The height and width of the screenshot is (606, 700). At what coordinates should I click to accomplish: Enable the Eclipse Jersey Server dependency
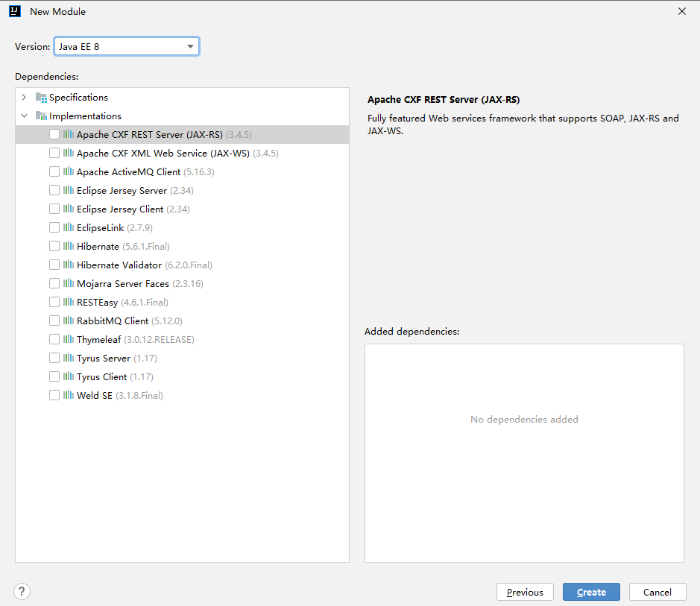coord(54,191)
